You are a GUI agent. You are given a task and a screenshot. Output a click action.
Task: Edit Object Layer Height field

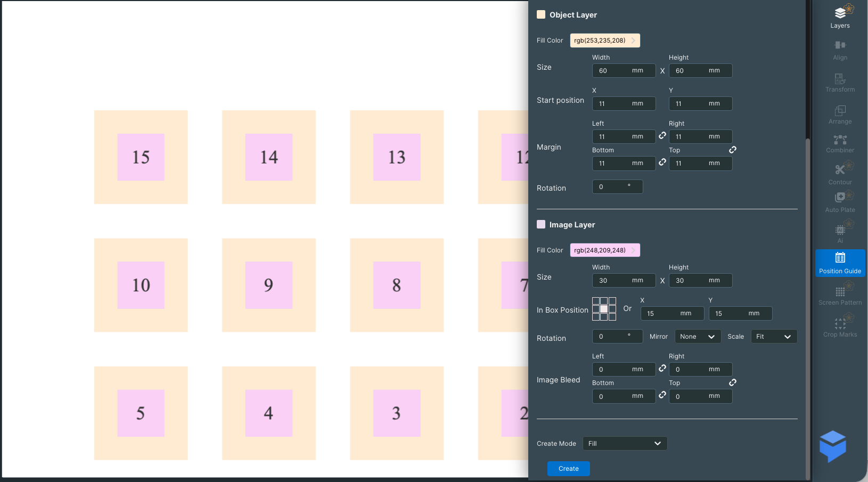pos(700,71)
